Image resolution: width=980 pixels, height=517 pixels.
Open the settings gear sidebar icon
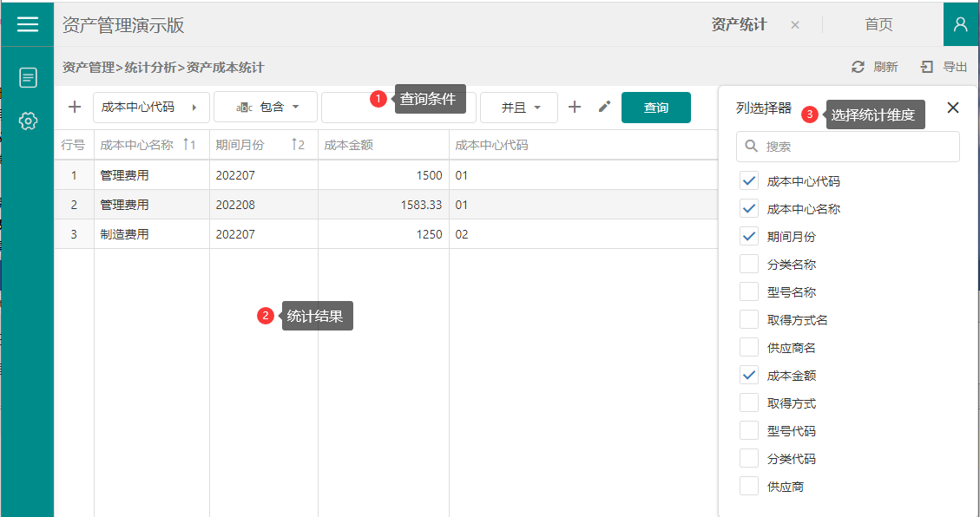coord(28,121)
